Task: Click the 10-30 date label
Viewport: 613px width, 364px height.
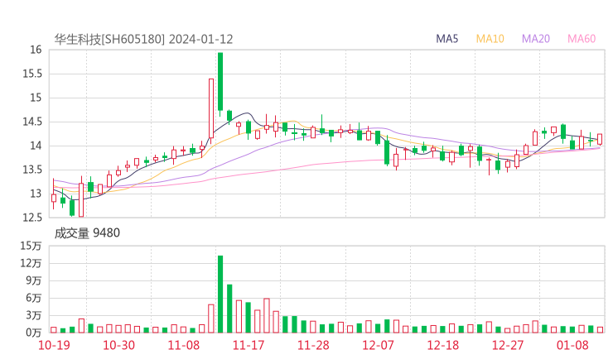Action: 118,346
